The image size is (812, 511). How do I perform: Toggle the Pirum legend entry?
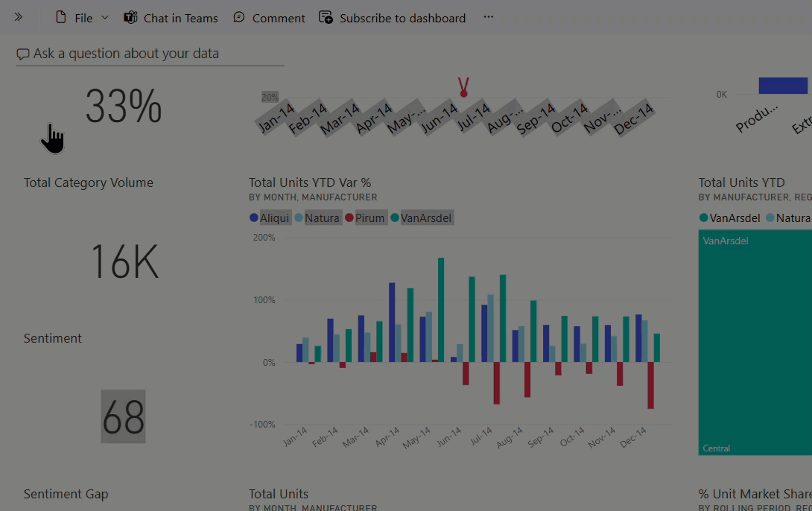[365, 218]
